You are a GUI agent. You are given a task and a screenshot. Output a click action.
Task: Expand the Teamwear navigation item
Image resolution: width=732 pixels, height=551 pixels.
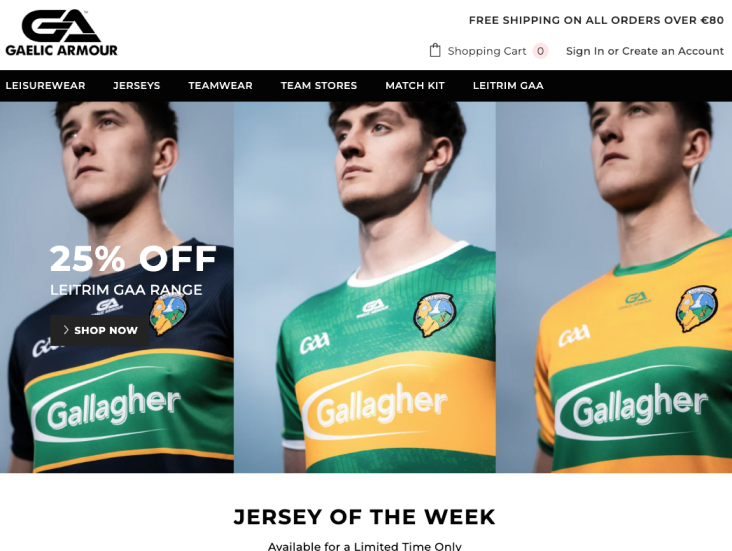click(220, 85)
